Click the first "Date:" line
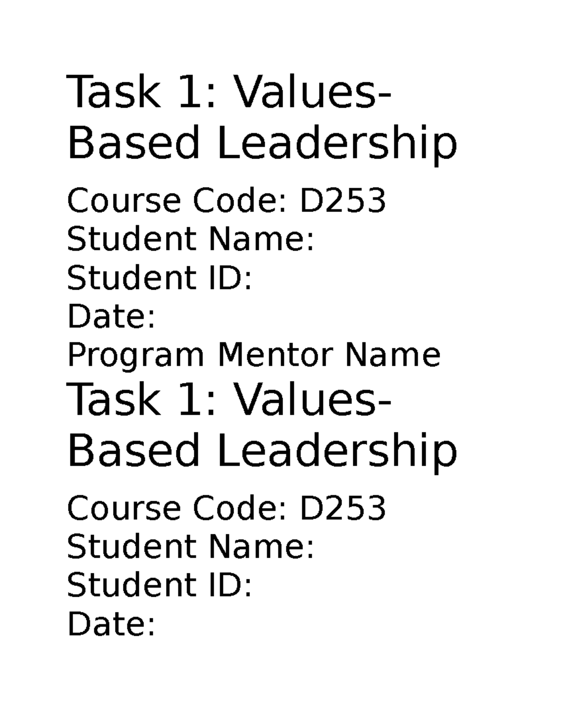The height and width of the screenshot is (728, 563). pyautogui.click(x=111, y=316)
